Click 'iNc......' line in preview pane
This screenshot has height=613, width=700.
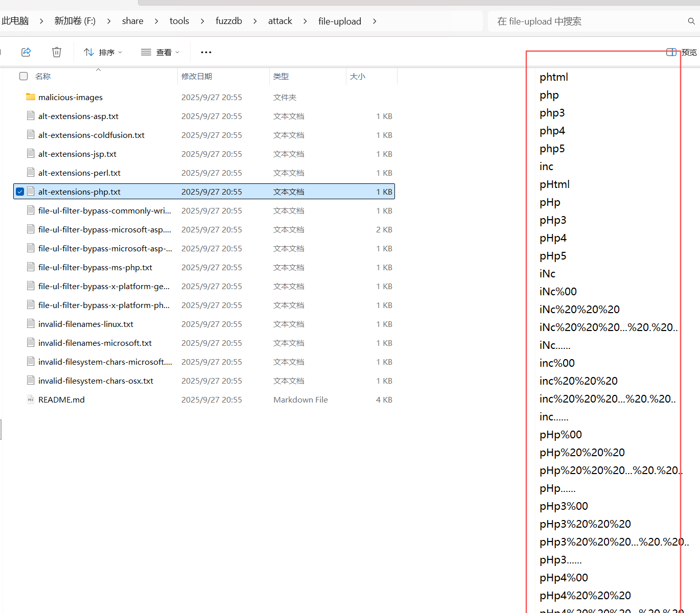[555, 345]
